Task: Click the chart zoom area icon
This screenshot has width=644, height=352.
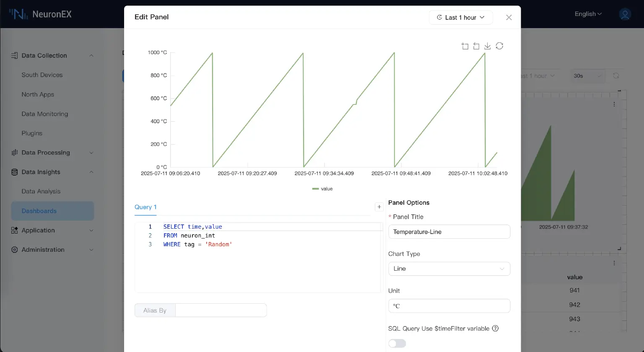Action: (465, 46)
